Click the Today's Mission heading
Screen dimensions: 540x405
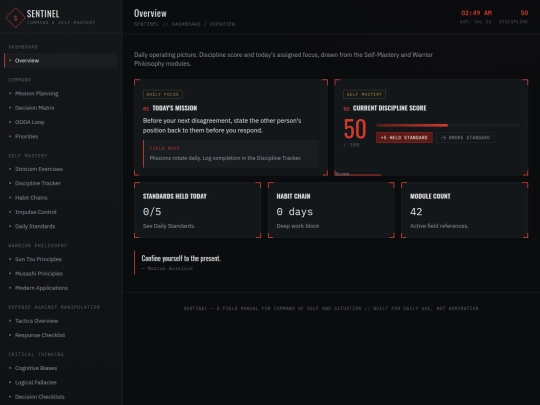coord(175,108)
